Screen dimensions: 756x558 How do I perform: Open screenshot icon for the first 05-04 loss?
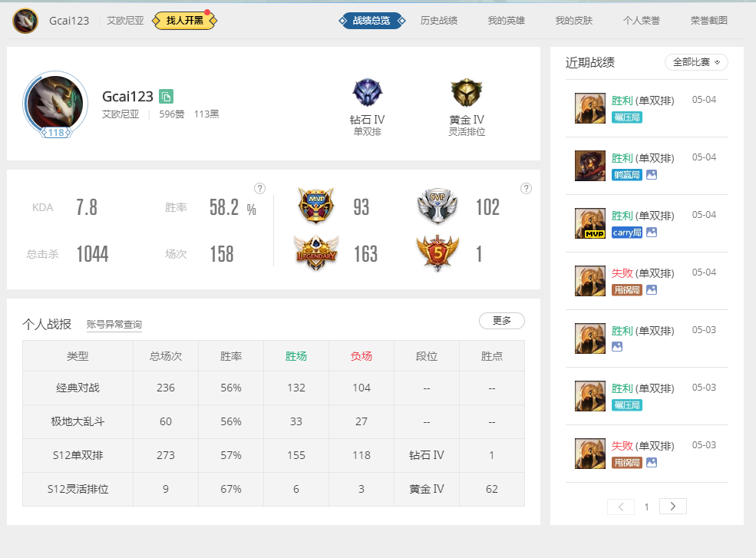652,289
